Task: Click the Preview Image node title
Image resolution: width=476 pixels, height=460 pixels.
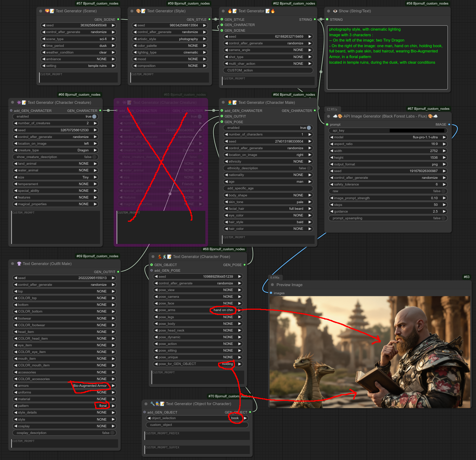Action: pyautogui.click(x=289, y=285)
